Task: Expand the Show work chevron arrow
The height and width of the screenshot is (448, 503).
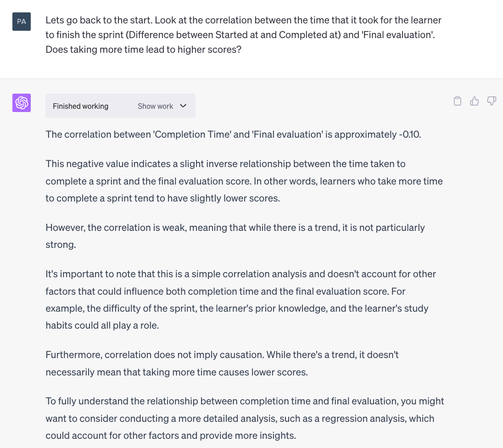Action: (x=183, y=106)
